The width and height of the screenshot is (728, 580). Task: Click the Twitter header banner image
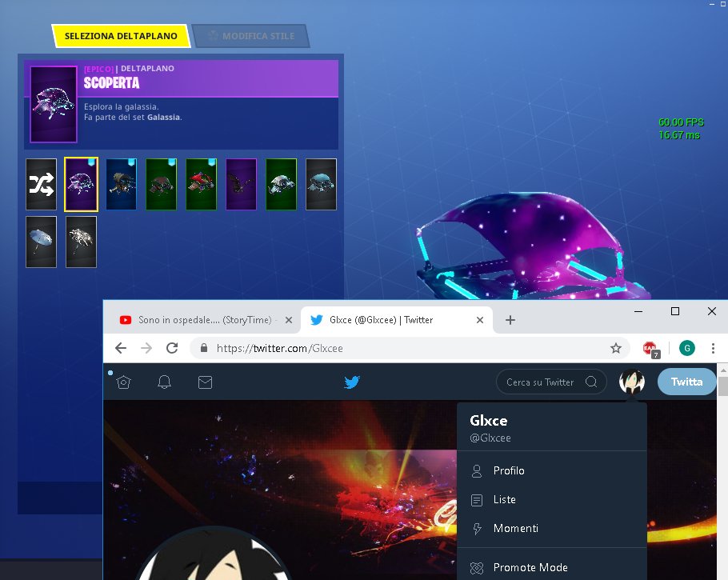[x=281, y=464]
